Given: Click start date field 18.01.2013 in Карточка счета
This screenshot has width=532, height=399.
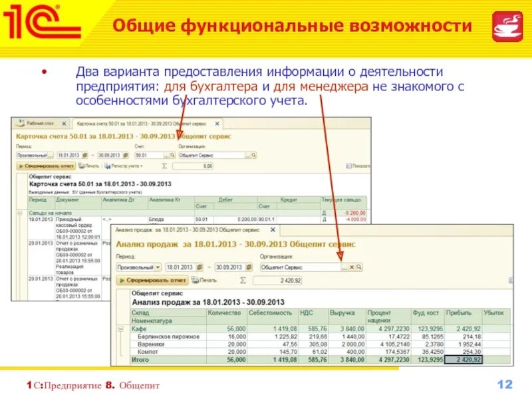Looking at the screenshot, I should click(x=69, y=155).
